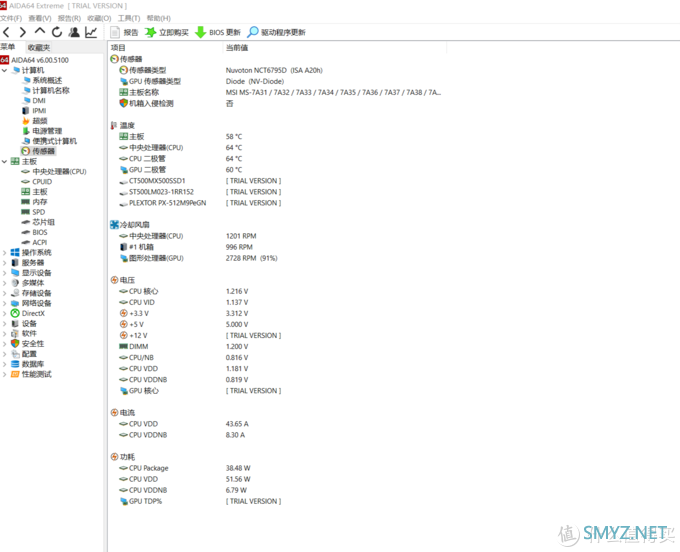Viewport: 680px width, 552px height.
Task: Expand the DirectX tree node
Action: click(4, 313)
